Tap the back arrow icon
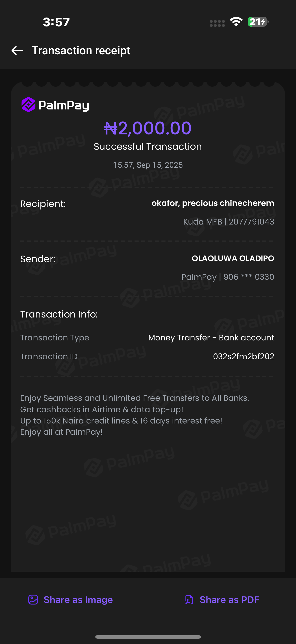 pos(17,51)
